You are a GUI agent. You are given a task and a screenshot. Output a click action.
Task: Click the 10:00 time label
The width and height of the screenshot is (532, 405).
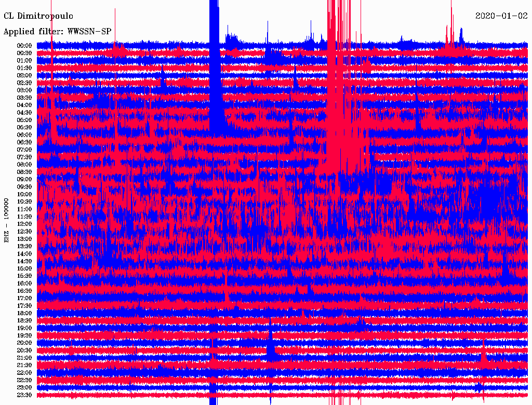click(x=24, y=194)
